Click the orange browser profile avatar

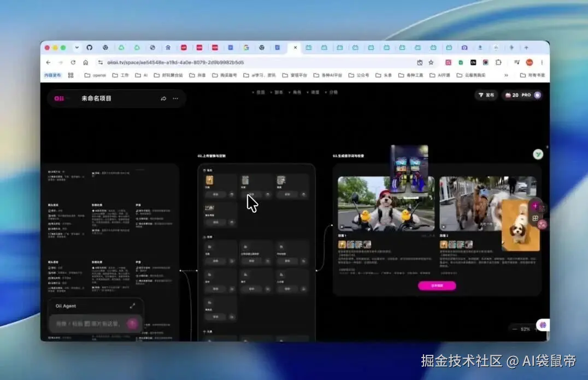[529, 62]
